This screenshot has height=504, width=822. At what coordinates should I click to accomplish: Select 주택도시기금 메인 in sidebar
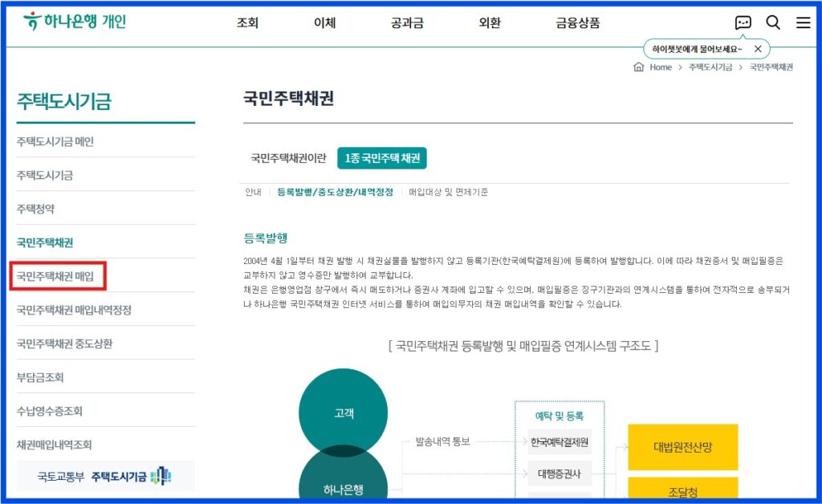[55, 141]
